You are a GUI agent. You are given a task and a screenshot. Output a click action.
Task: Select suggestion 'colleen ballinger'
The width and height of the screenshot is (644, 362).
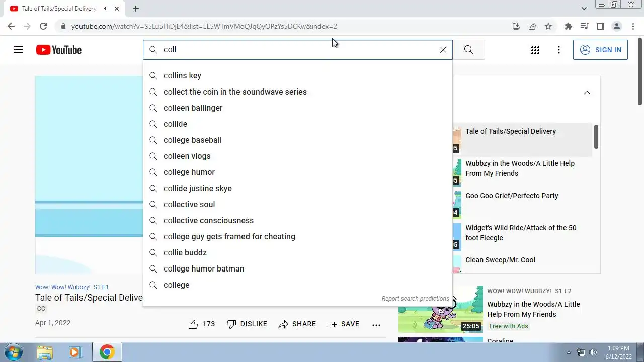pos(298,108)
